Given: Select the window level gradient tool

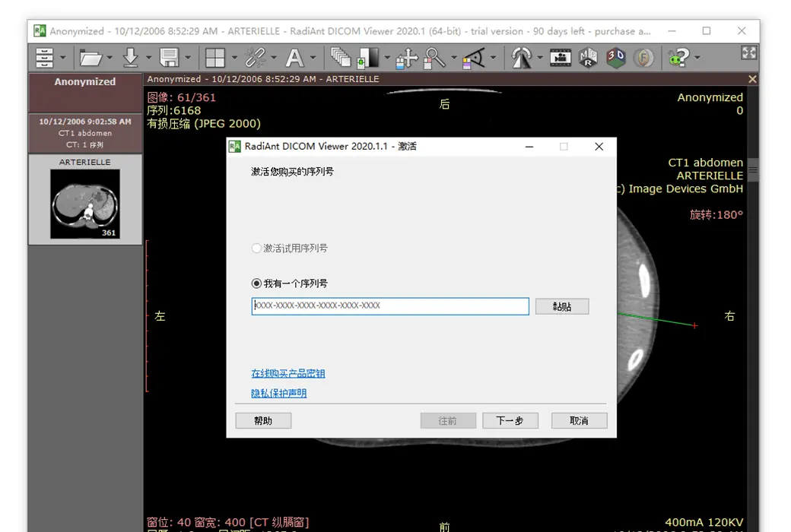Looking at the screenshot, I should 368,58.
